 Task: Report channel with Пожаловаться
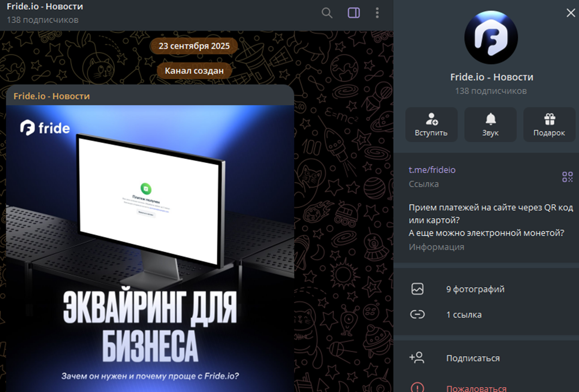[486, 387]
